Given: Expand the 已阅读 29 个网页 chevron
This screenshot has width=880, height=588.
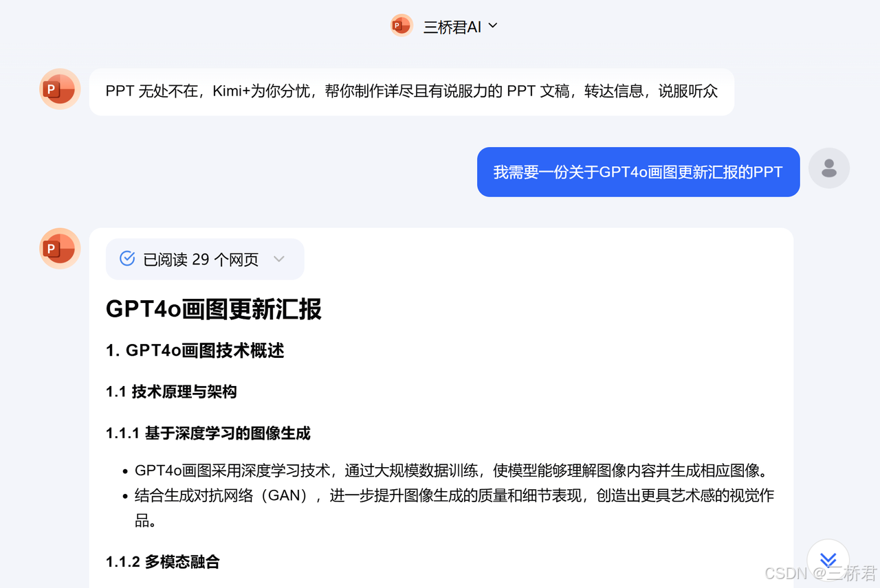Looking at the screenshot, I should pos(278,259).
